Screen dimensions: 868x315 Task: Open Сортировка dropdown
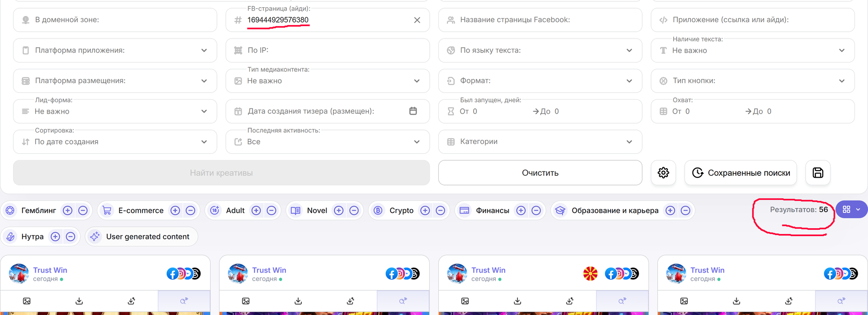115,142
